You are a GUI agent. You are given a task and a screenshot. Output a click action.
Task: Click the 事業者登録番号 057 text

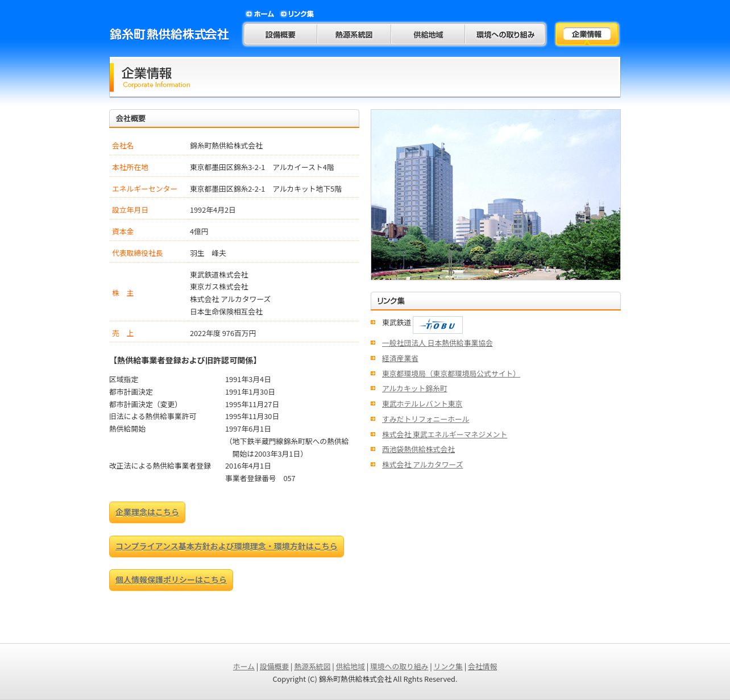260,478
